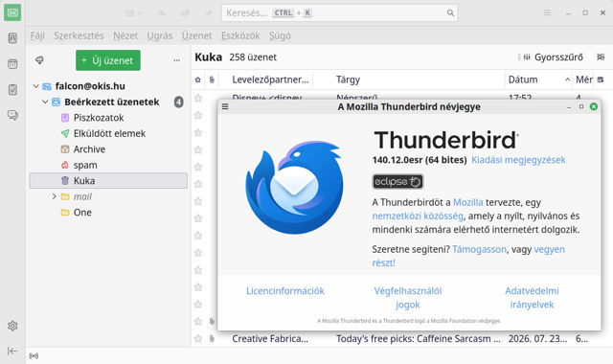Open the Szerkesztés menu
The width and height of the screenshot is (613, 364).
coord(79,35)
